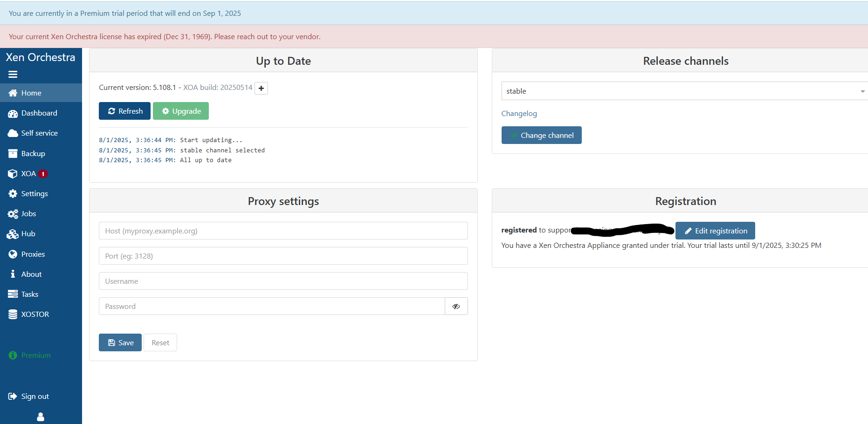This screenshot has width=868, height=424.
Task: Save the proxy settings
Action: click(x=120, y=342)
